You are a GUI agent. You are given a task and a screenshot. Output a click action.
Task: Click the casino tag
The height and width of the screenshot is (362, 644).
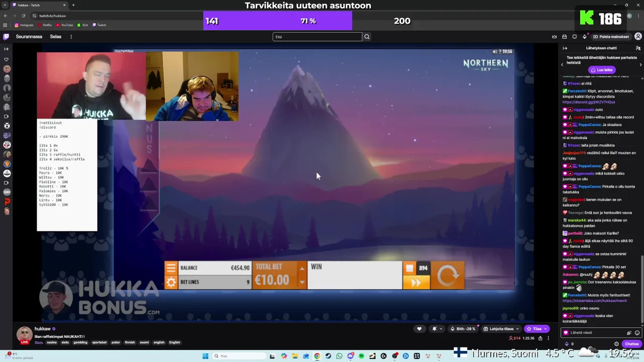coord(52,342)
